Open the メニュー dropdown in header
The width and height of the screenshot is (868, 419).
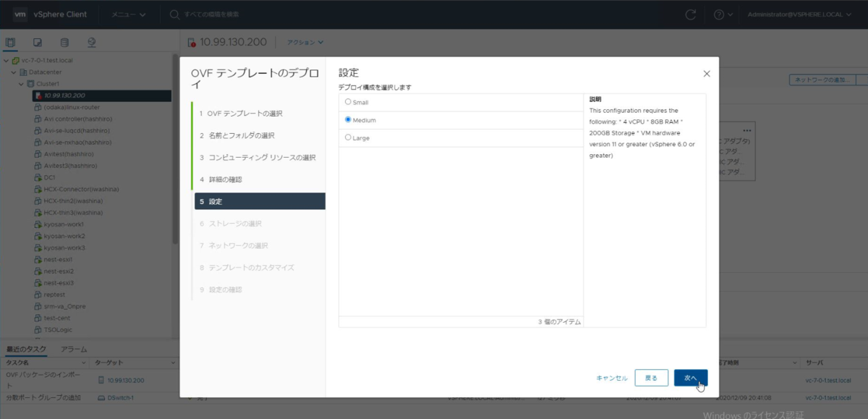click(127, 14)
